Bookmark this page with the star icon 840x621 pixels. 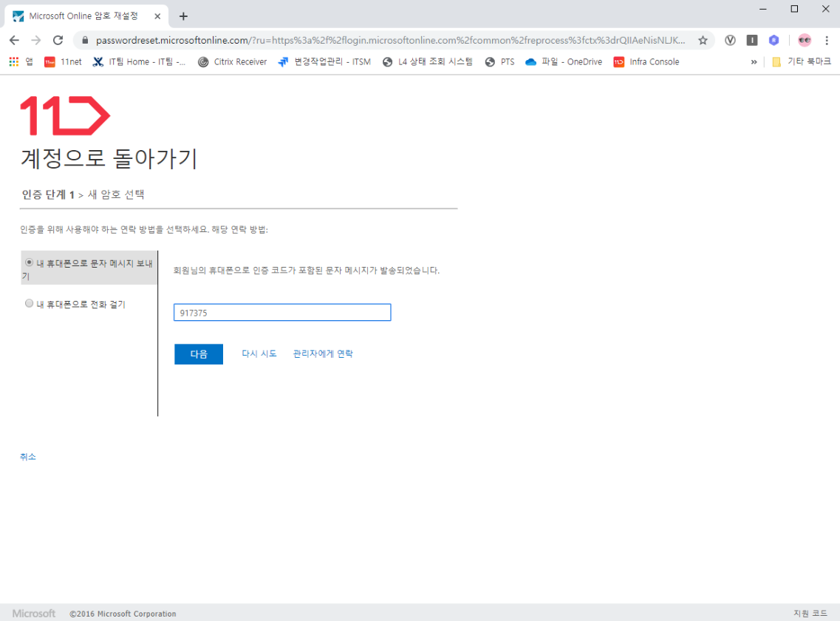click(x=703, y=40)
